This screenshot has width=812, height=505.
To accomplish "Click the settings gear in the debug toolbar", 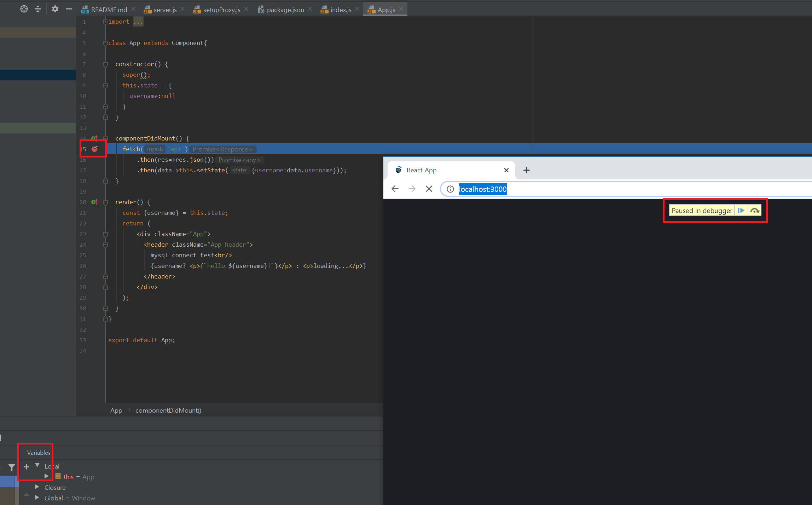I will tap(55, 9).
